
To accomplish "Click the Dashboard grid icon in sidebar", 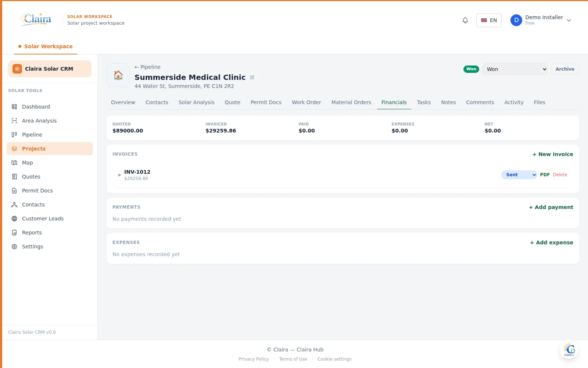I will tap(14, 107).
